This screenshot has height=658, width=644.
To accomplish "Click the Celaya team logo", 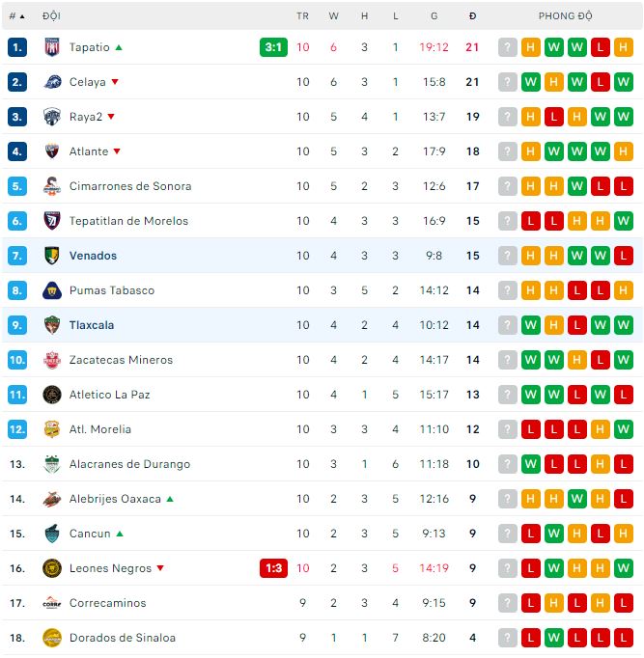I will 52,82.
